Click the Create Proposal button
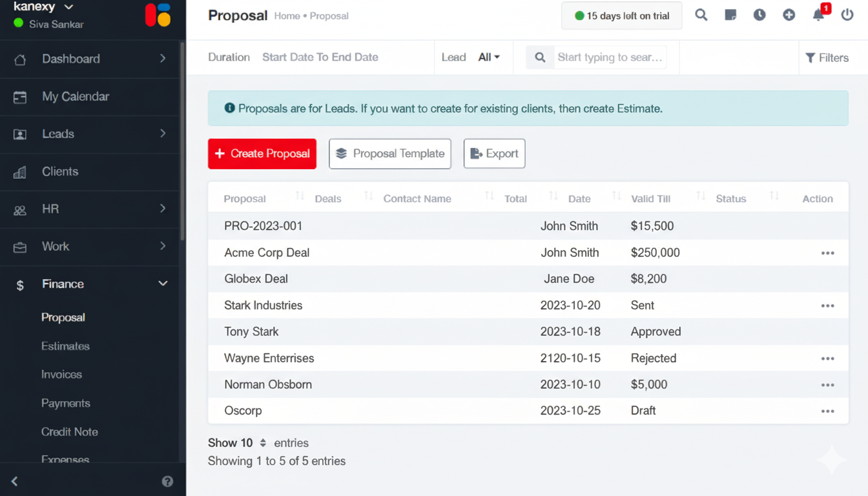This screenshot has height=496, width=868. pos(262,154)
